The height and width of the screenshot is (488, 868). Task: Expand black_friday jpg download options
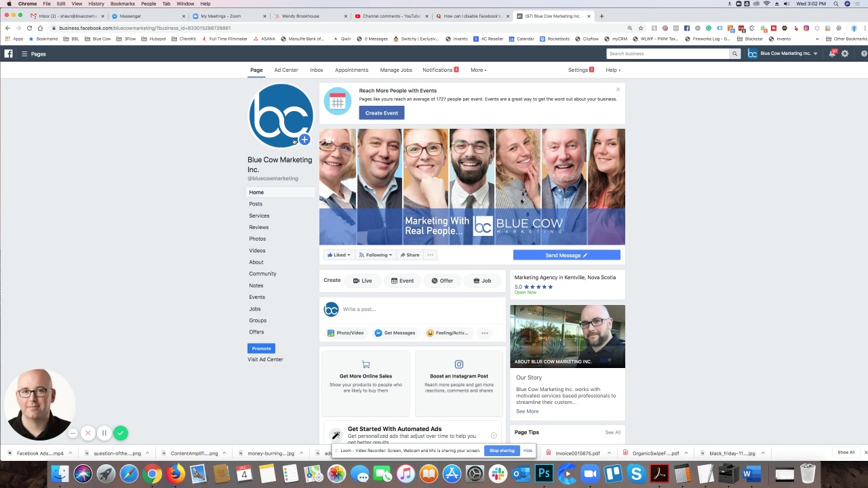pos(763,453)
